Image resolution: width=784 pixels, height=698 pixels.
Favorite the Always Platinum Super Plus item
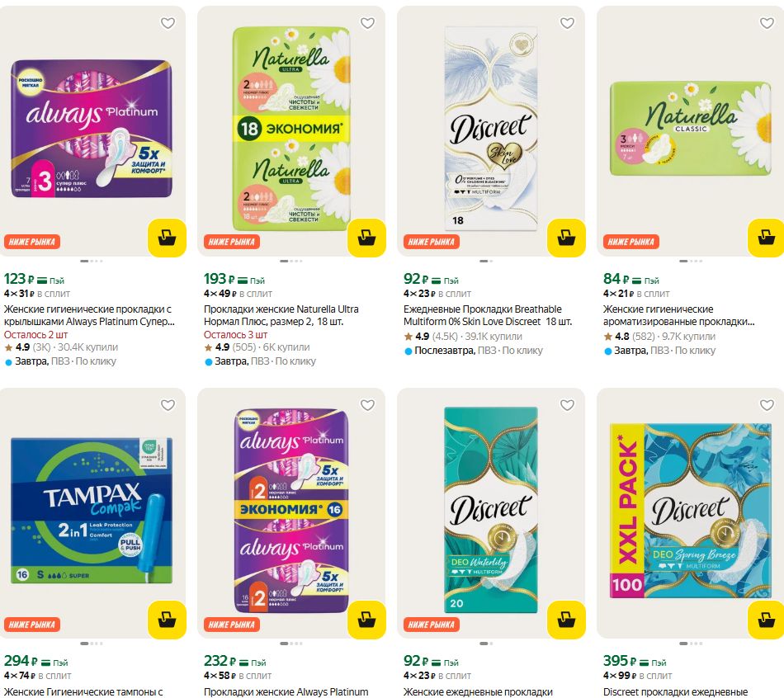(168, 23)
